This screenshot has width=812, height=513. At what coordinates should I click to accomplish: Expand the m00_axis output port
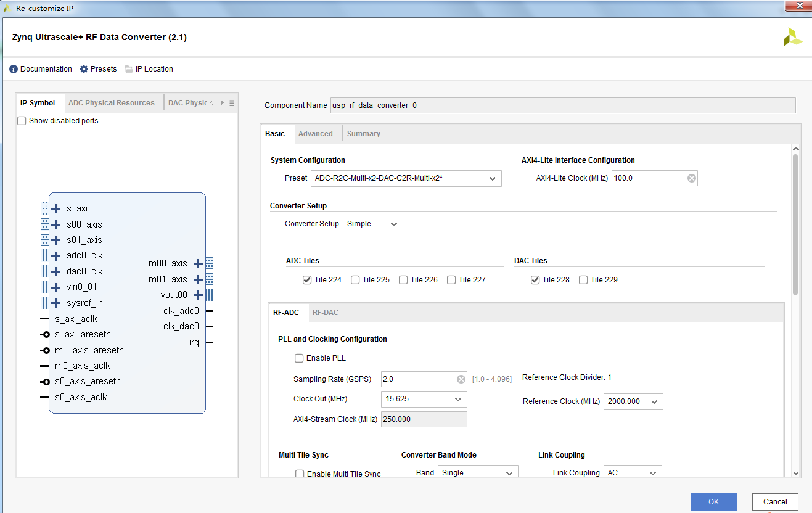(198, 263)
